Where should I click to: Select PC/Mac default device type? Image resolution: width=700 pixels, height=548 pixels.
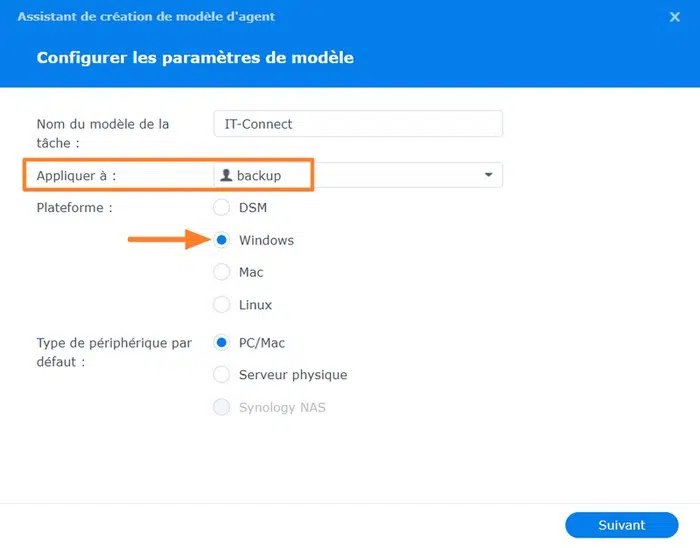tap(222, 343)
